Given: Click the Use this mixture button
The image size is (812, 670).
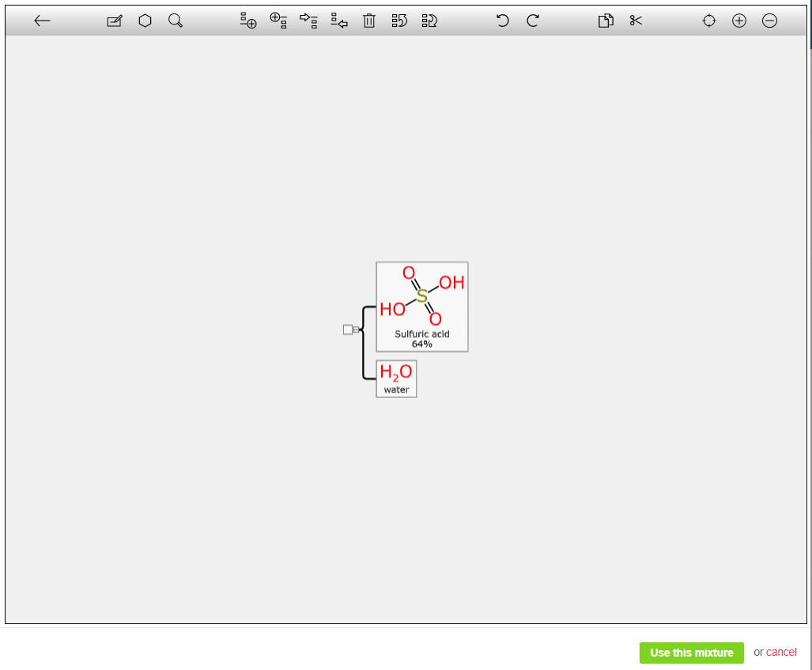Looking at the screenshot, I should tap(691, 653).
